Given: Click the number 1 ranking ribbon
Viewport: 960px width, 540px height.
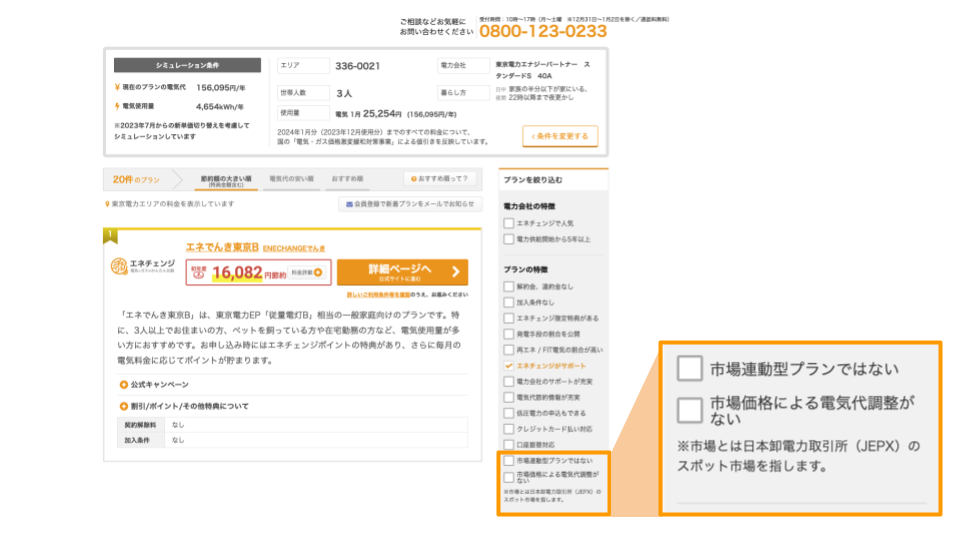Looking at the screenshot, I should (110, 236).
